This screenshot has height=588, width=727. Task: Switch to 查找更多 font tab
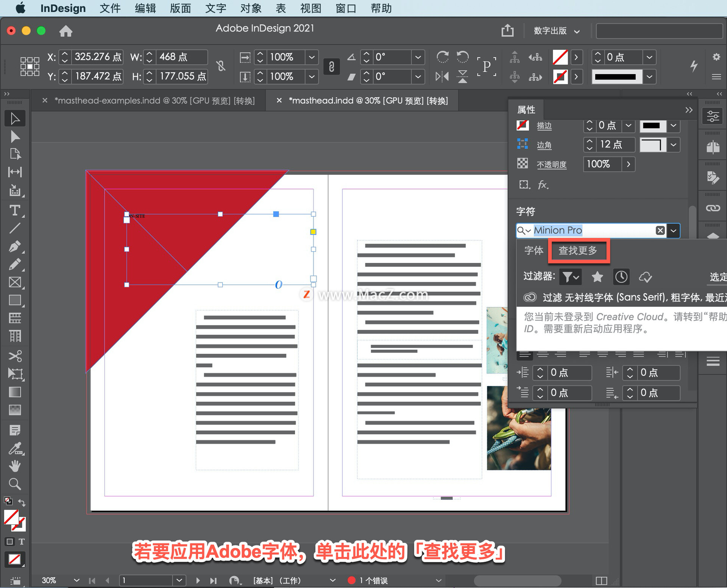(578, 250)
